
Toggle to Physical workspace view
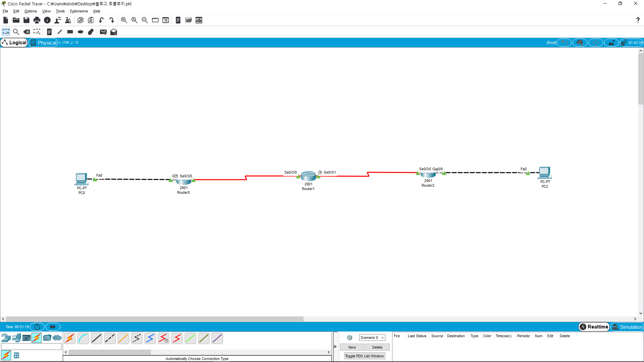pyautogui.click(x=43, y=43)
